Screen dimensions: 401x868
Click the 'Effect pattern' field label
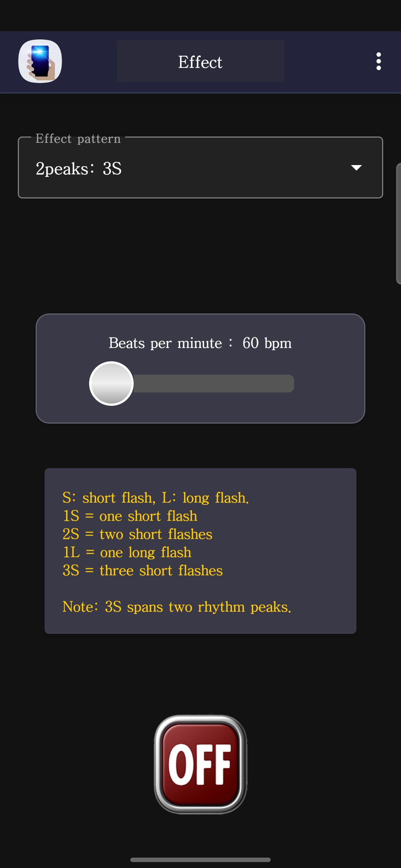[78, 139]
